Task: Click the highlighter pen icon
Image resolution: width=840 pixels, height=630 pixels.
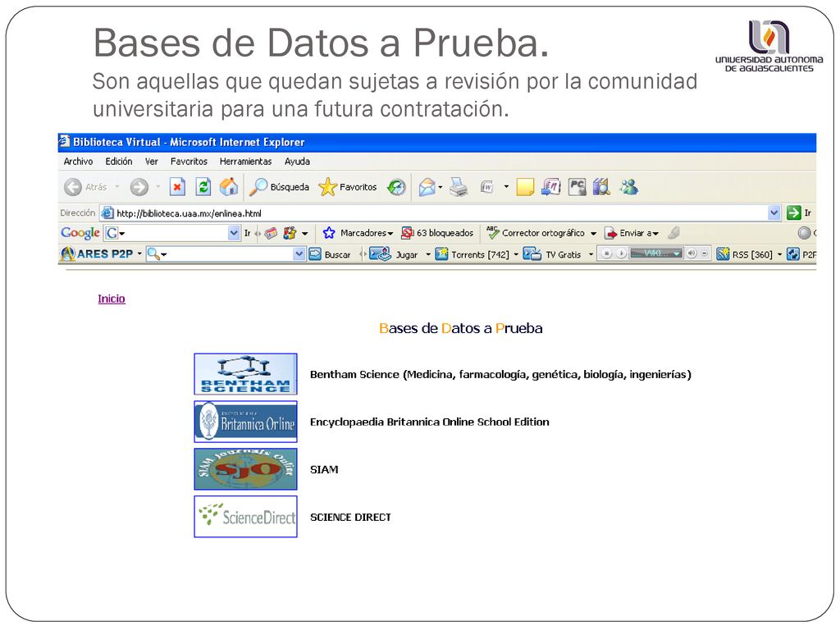Action: (674, 232)
